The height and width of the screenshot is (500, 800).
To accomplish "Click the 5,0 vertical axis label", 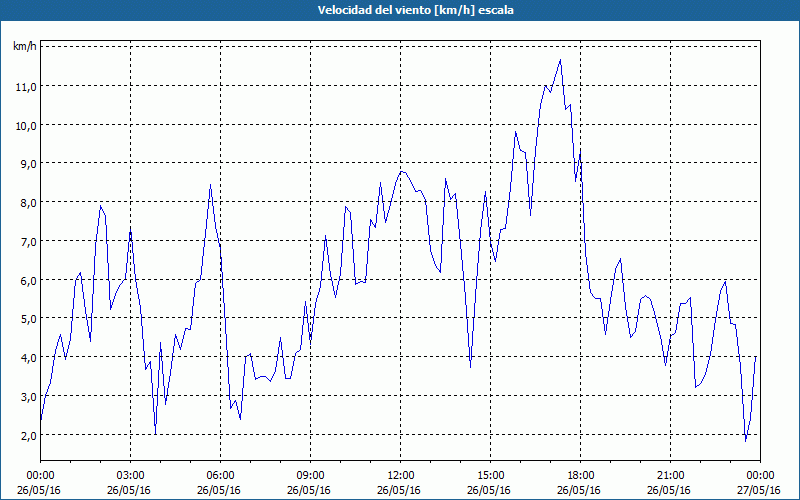I will [28, 319].
